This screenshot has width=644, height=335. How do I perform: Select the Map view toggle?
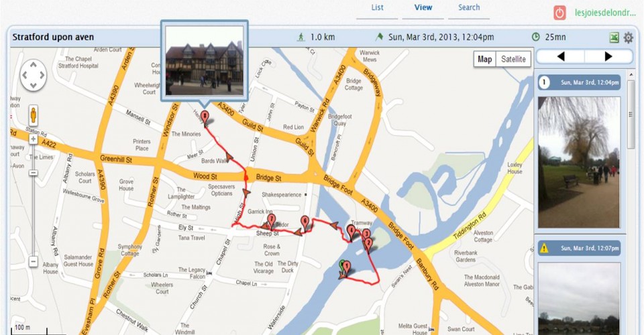tap(484, 59)
